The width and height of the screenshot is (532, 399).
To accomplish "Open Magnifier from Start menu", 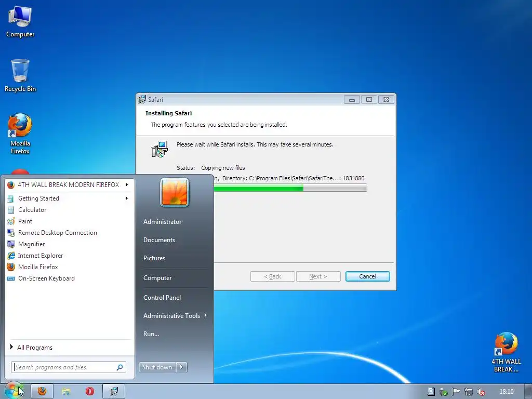I will click(31, 244).
